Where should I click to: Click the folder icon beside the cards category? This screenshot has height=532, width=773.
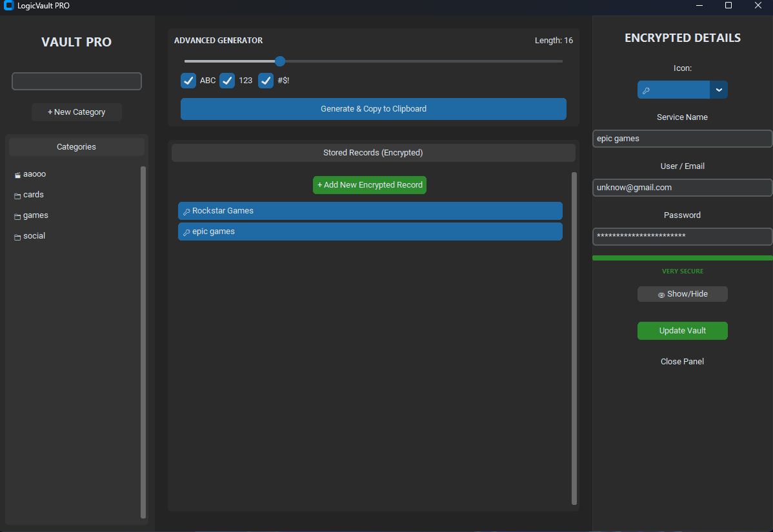17,195
